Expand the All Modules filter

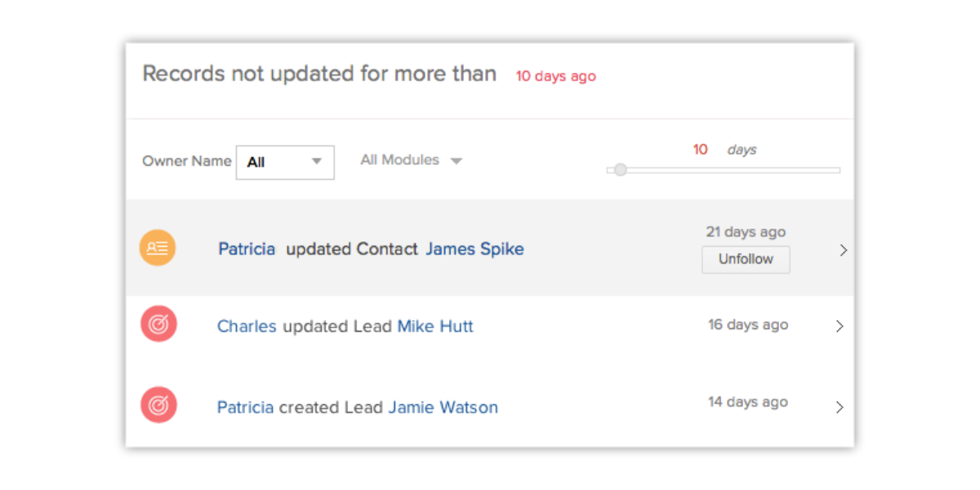(412, 160)
